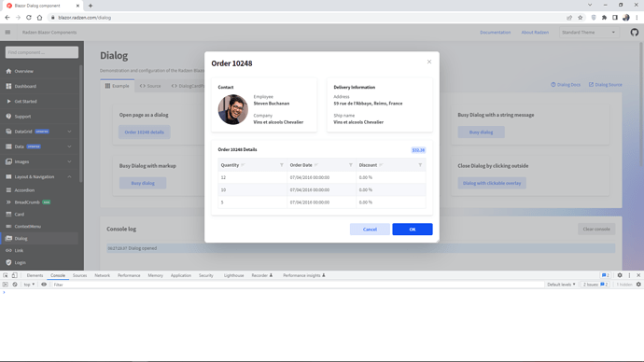This screenshot has height=362, width=644.
Task: Open the About Radzen link
Action: point(535,33)
